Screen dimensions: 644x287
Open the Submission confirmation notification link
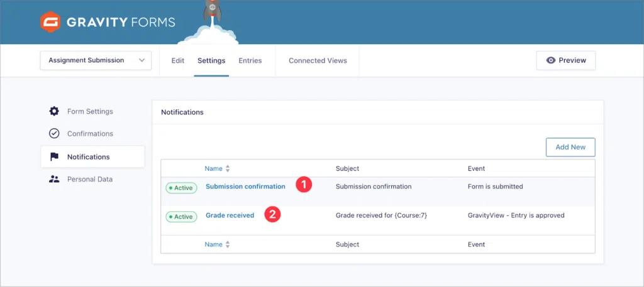(246, 186)
